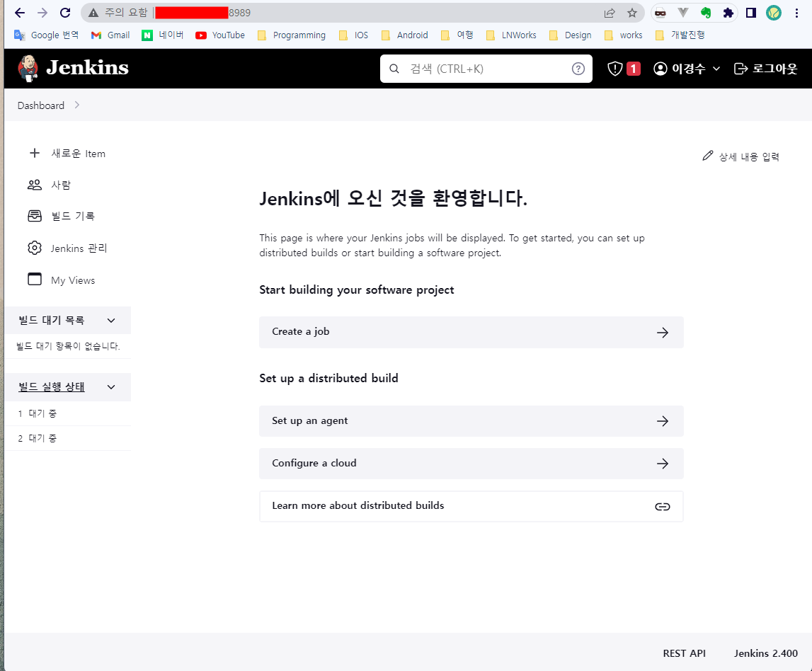
Task: Click the Jenkins 2.400 version link
Action: [x=765, y=653]
